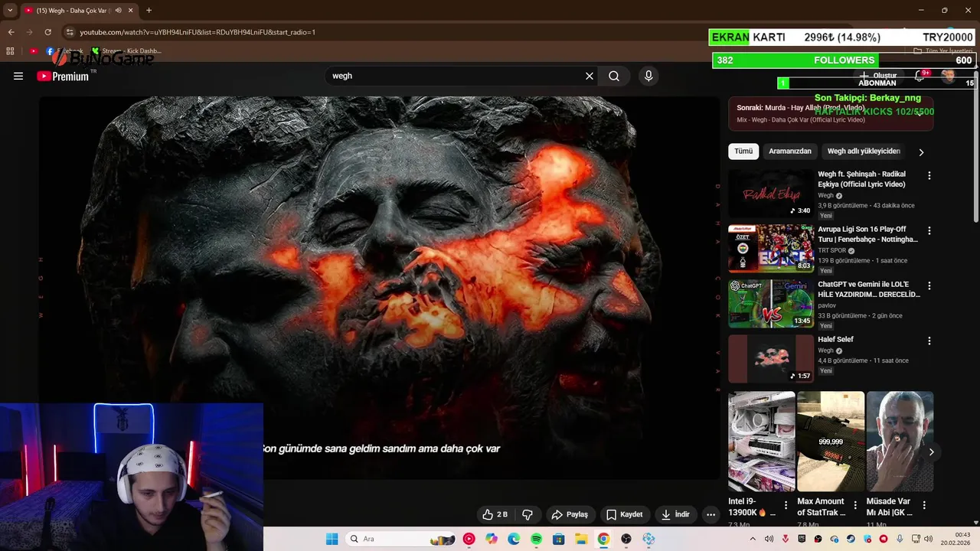Save video with Kaydet button

pos(624,514)
